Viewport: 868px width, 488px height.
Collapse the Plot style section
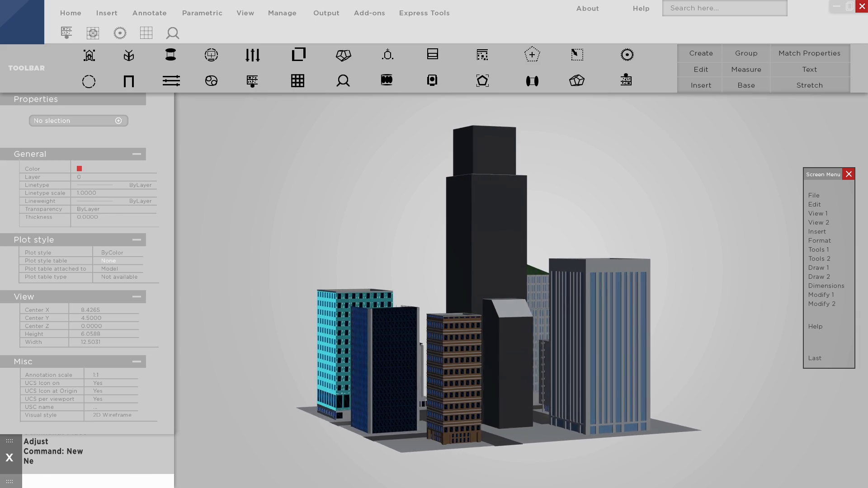point(137,240)
